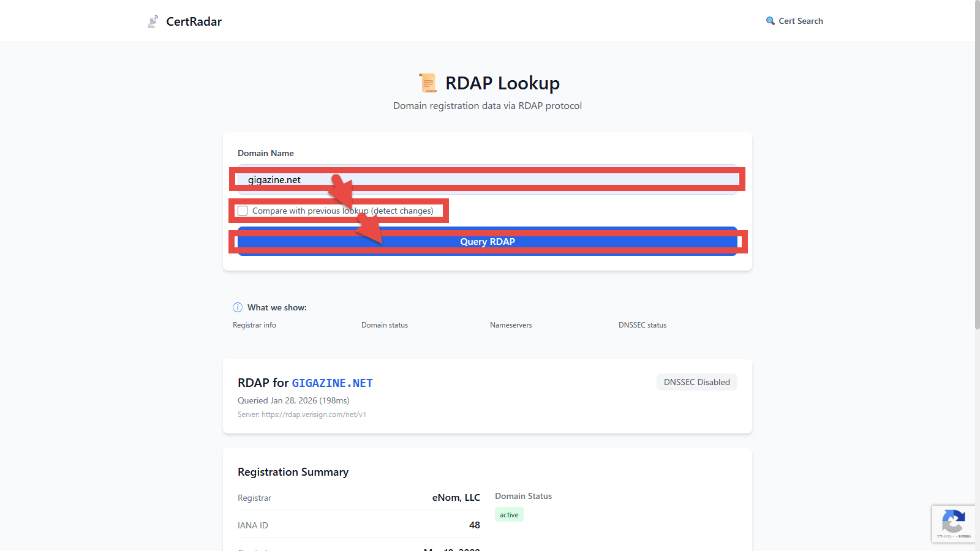
Task: Click the active domain status badge
Action: [509, 515]
